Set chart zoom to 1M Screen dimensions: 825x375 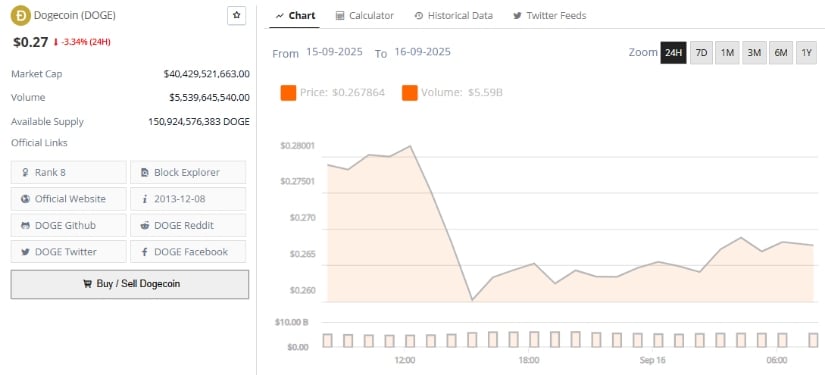727,53
